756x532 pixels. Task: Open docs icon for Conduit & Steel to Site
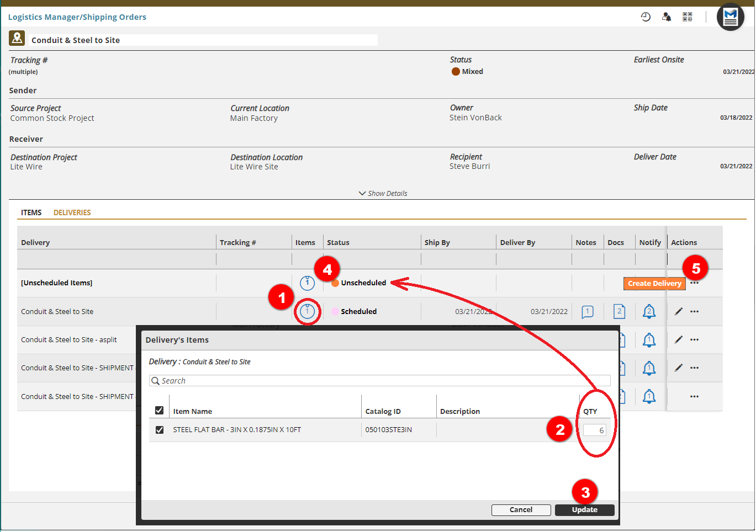[619, 311]
